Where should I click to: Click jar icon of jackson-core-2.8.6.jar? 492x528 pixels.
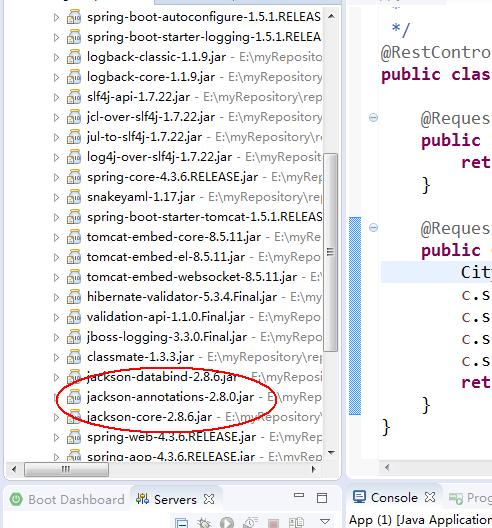tap(74, 417)
